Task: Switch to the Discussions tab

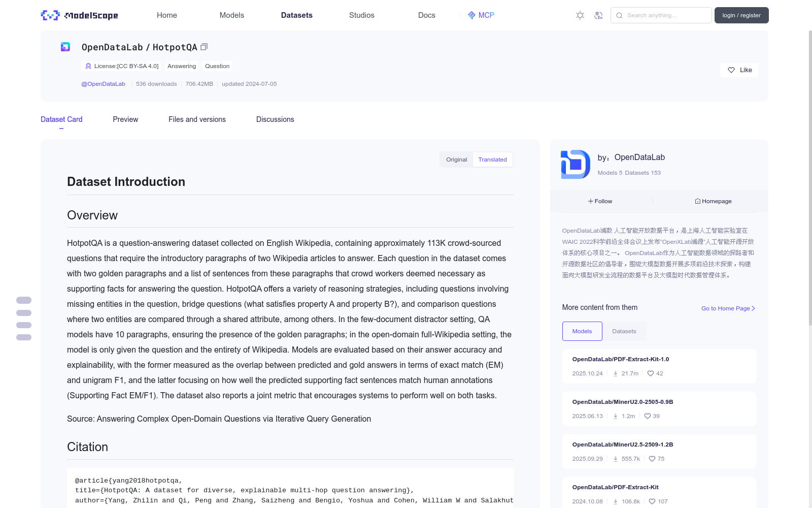Action: pos(275,119)
